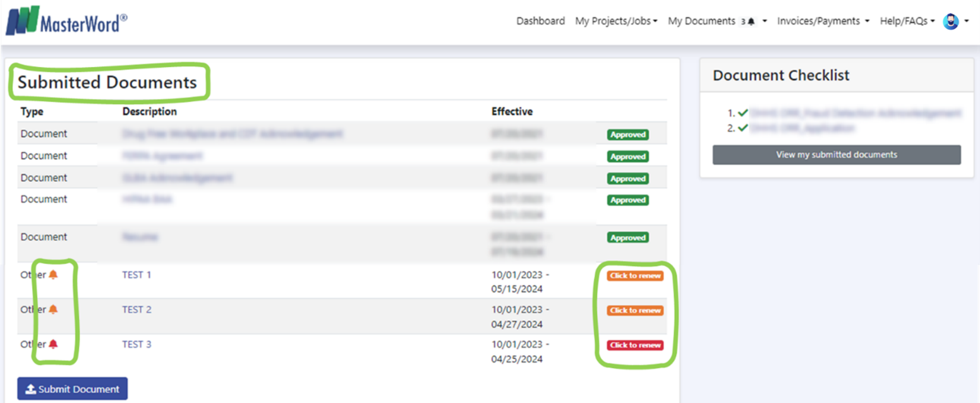The image size is (980, 403).
Task: Click to renew the TEST 1 document
Action: (x=635, y=276)
